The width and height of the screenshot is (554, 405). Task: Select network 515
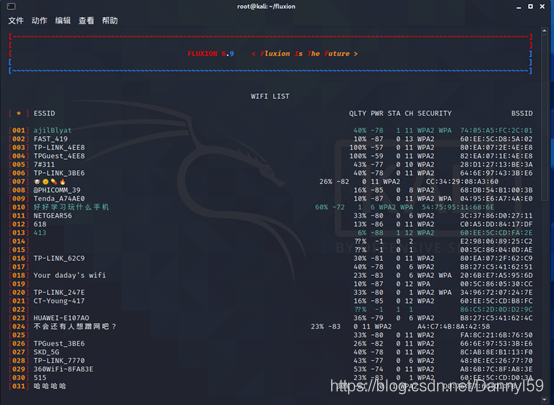point(40,378)
